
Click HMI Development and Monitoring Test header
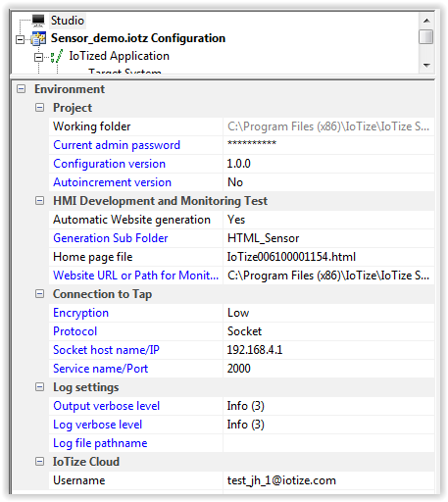pyautogui.click(x=161, y=201)
